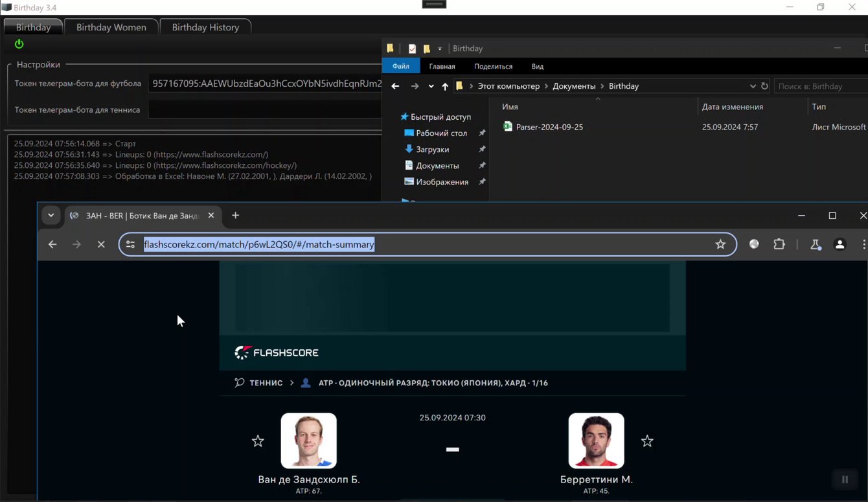The height and width of the screenshot is (502, 868).
Task: Select the Parser-2024-09-25 Excel file
Action: 549,127
